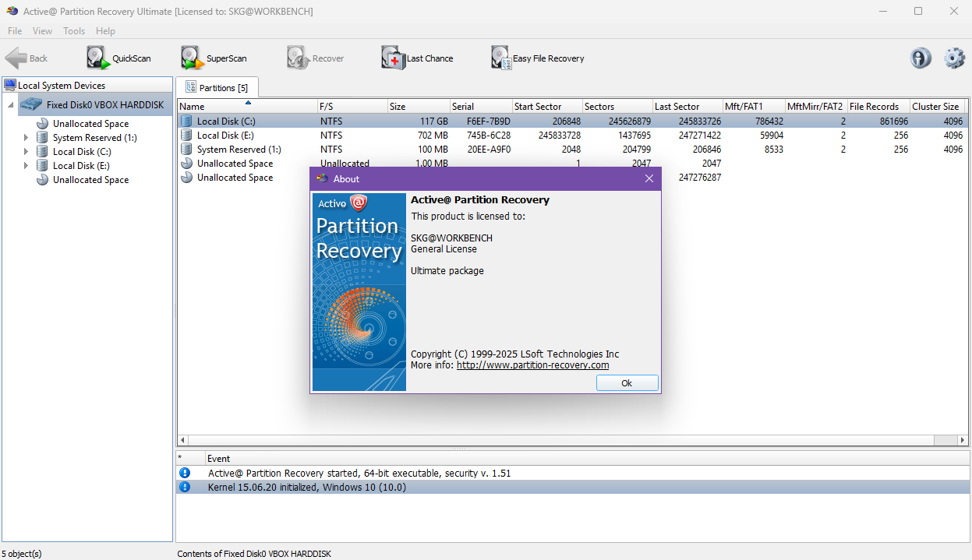Close the About dialog

coord(649,178)
